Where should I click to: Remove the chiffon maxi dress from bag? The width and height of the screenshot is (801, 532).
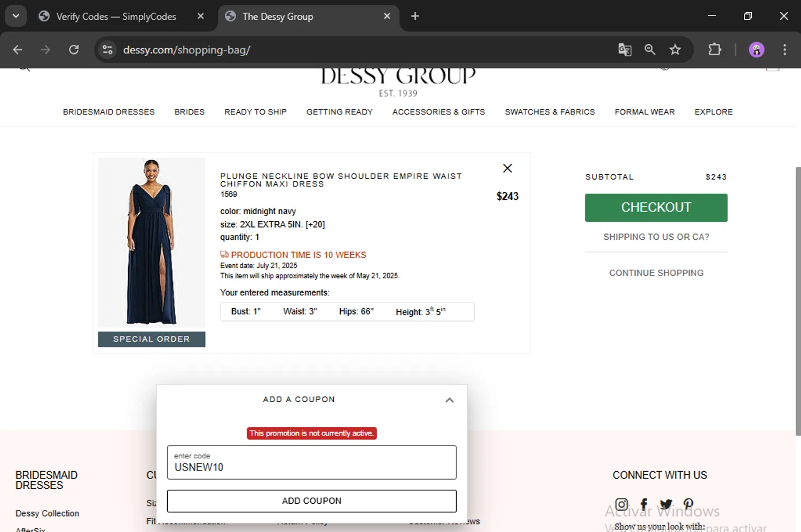507,168
